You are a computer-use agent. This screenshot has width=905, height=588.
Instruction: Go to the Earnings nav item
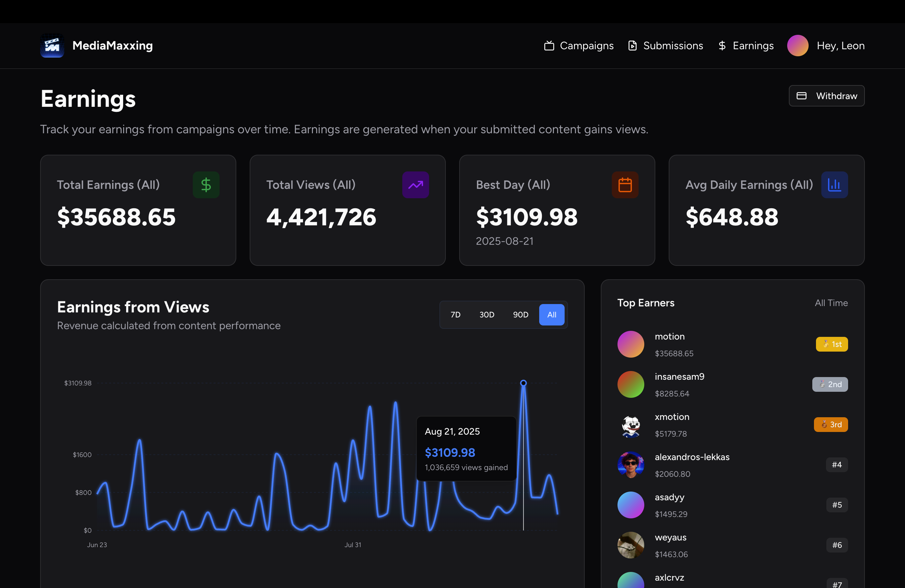point(746,46)
